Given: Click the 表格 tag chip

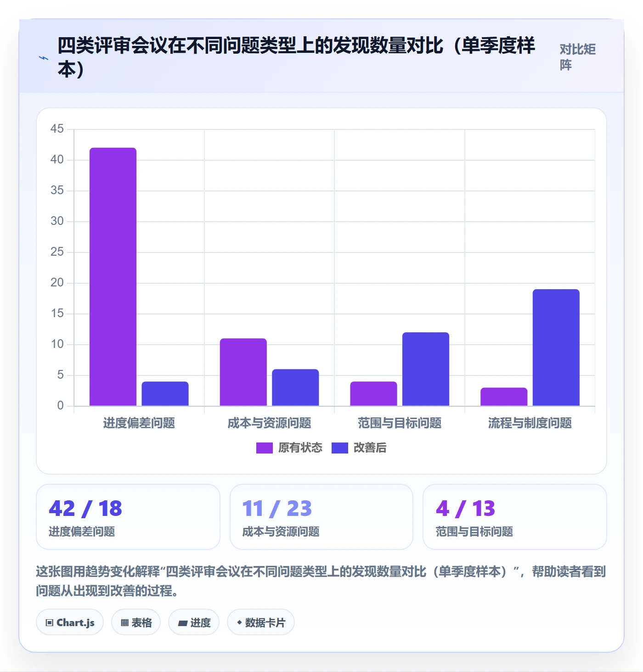Looking at the screenshot, I should 136,622.
